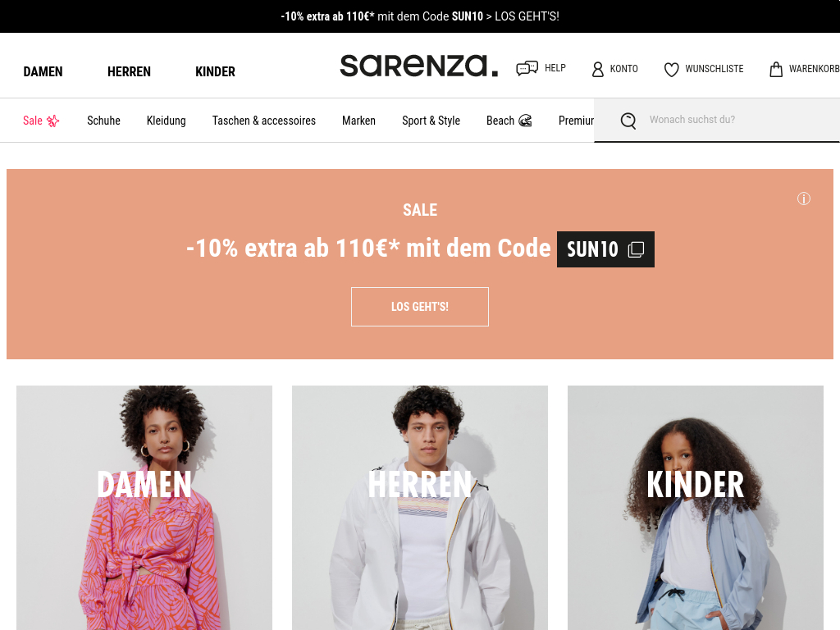Open the Help chat bubbles icon
Image resolution: width=840 pixels, height=630 pixels.
point(527,69)
